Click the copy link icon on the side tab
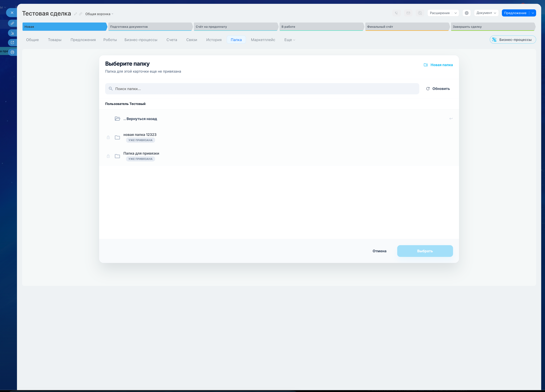Screen dimensions: 545x392 coord(13,23)
